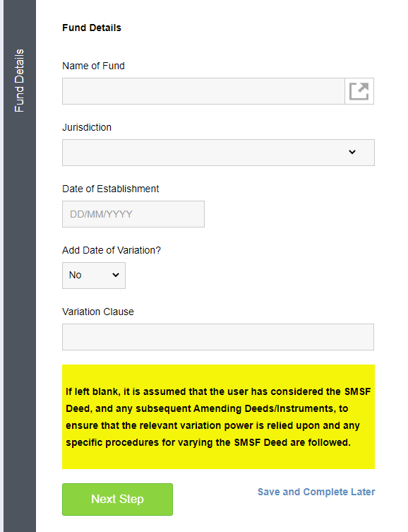This screenshot has height=532, width=408.
Task: Click the DD/MM/YYYY placeholder text
Action: [101, 214]
